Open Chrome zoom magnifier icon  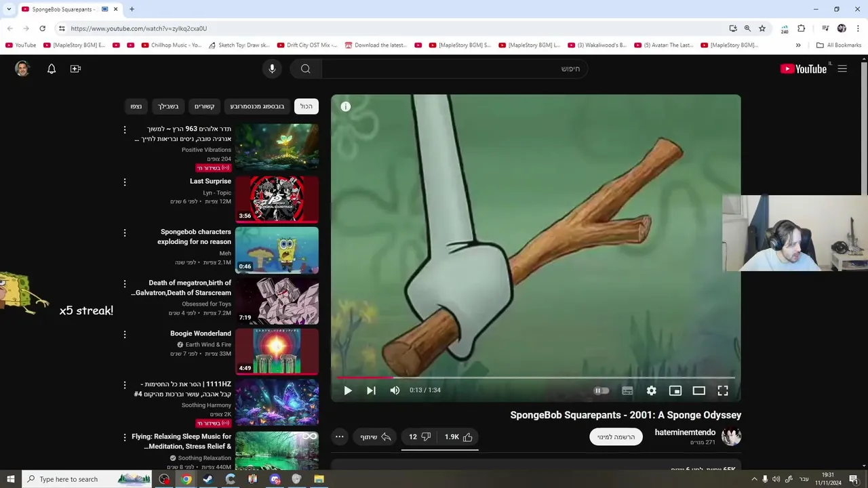747,28
